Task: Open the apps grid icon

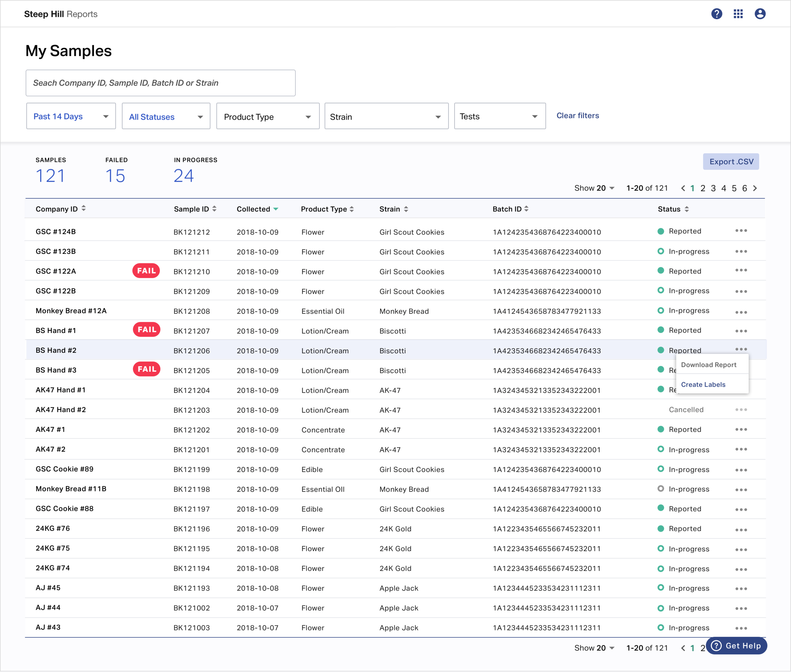Action: pos(738,14)
